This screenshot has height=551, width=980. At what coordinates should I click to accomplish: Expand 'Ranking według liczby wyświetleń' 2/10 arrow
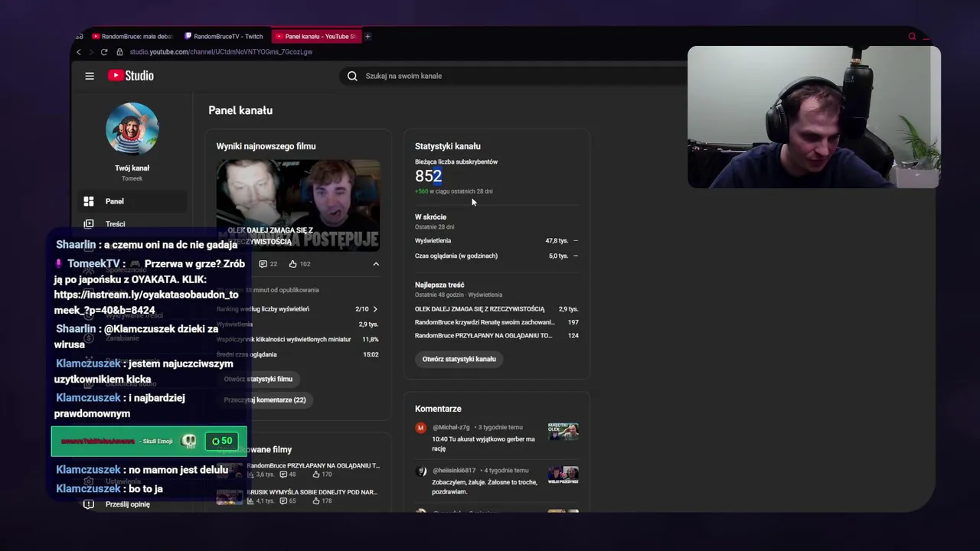(374, 309)
